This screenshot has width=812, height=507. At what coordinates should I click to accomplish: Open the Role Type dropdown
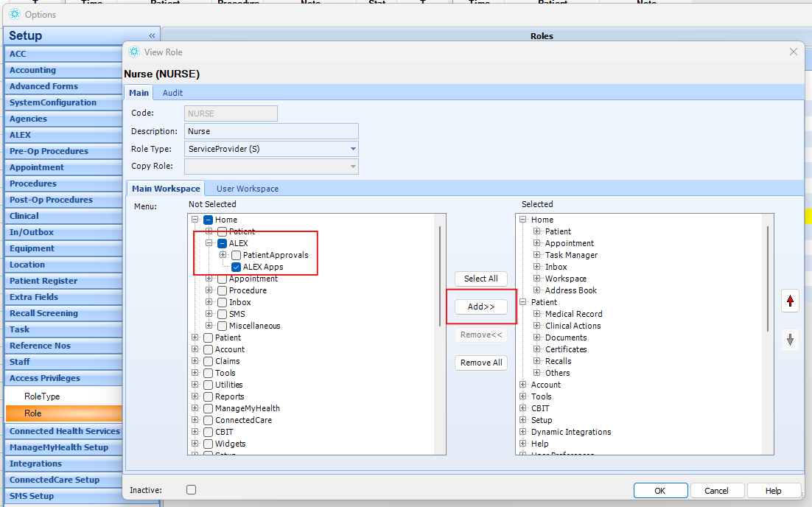(353, 149)
